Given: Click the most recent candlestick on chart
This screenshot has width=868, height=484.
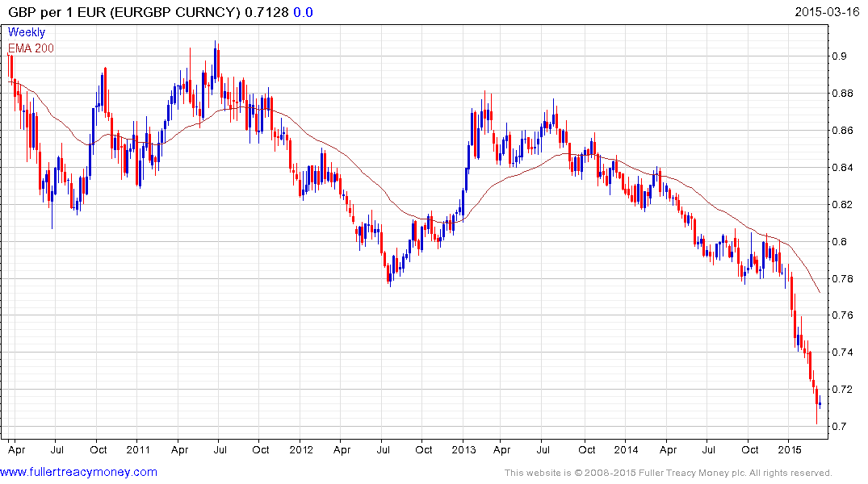Looking at the screenshot, I should [x=819, y=403].
